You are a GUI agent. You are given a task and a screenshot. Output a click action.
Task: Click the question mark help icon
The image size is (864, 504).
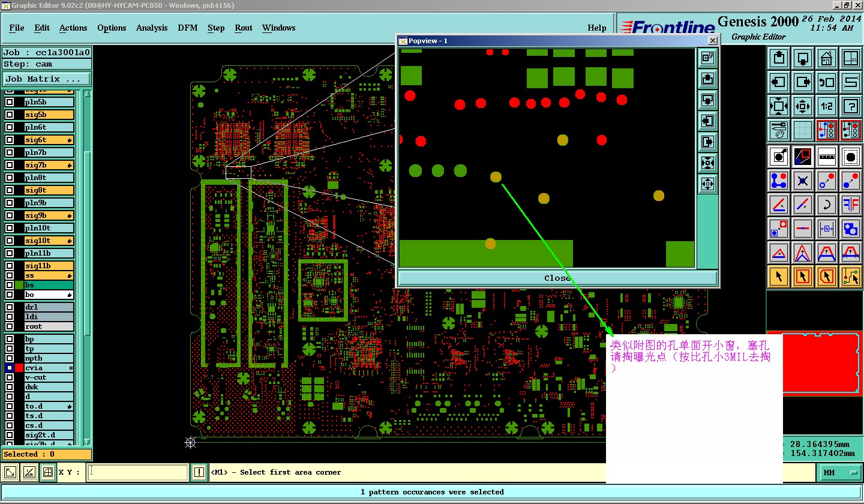pyautogui.click(x=850, y=106)
